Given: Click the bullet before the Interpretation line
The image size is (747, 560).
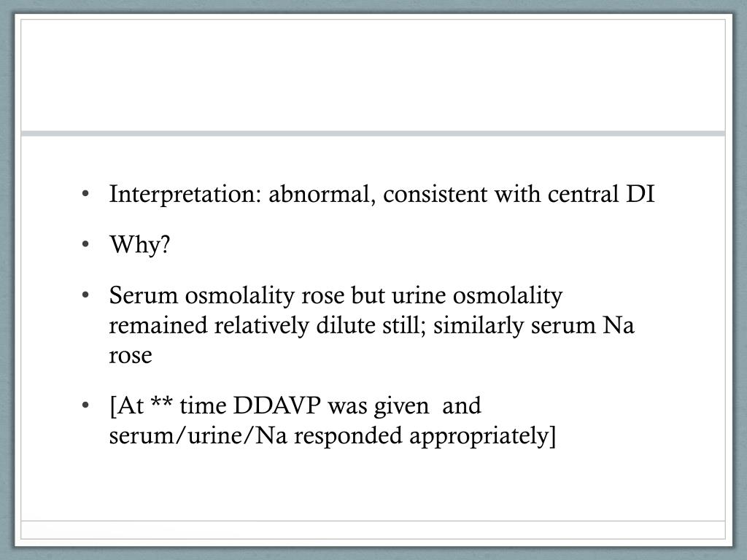Looking at the screenshot, I should pos(85,194).
